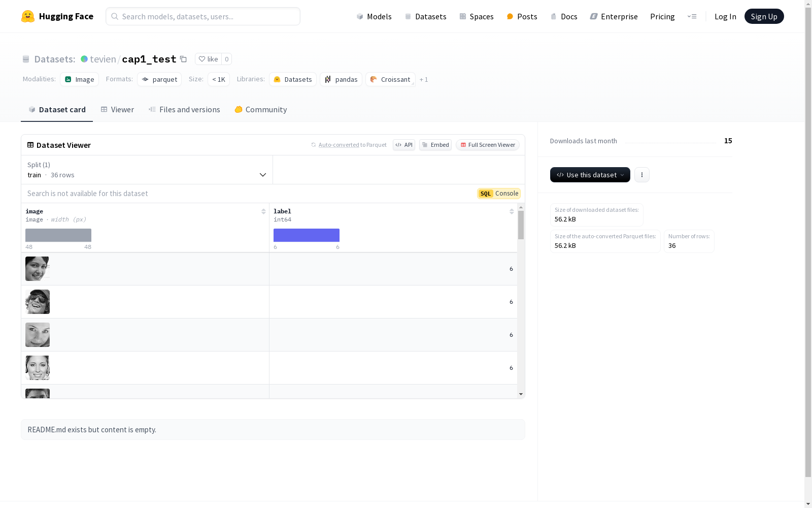Like the cap1_test dataset

coord(208,59)
